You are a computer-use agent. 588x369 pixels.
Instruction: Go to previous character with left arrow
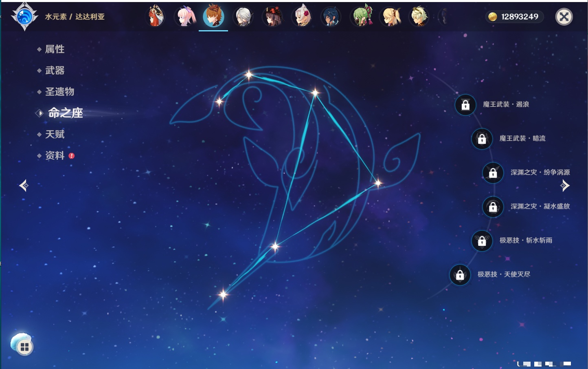[24, 186]
